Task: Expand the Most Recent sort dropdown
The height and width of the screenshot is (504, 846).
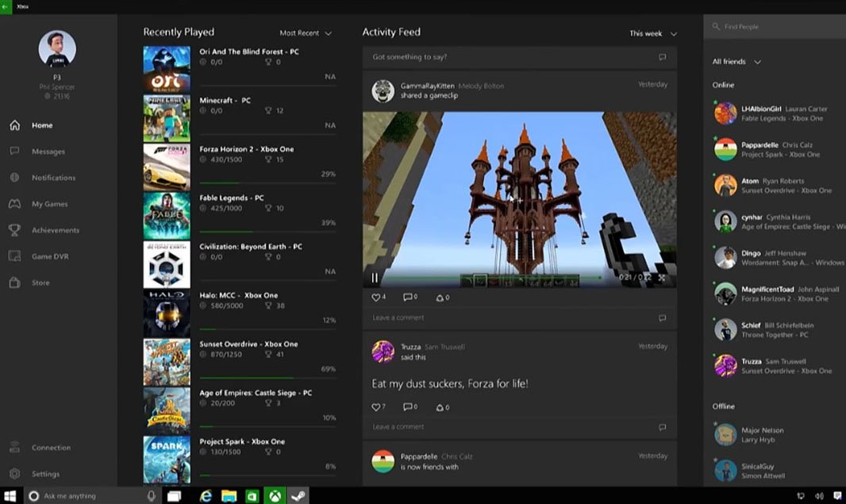Action: pos(306,33)
